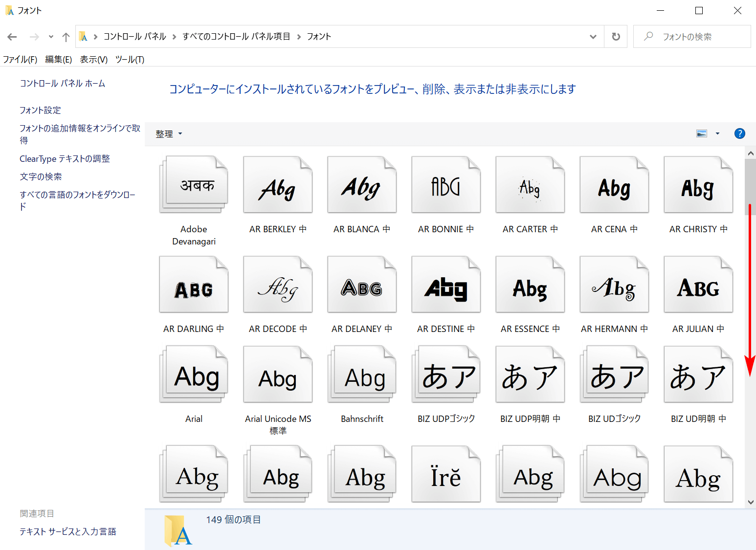The height and width of the screenshot is (550, 756).
Task: Open ClearType テキストの調整 link
Action: click(x=65, y=159)
